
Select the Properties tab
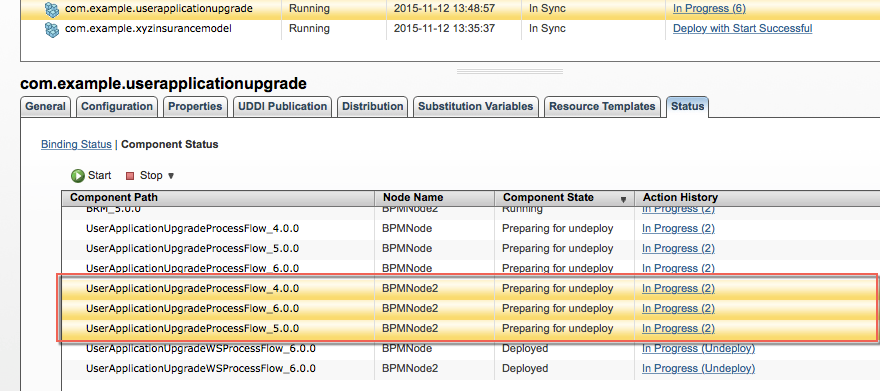point(195,107)
